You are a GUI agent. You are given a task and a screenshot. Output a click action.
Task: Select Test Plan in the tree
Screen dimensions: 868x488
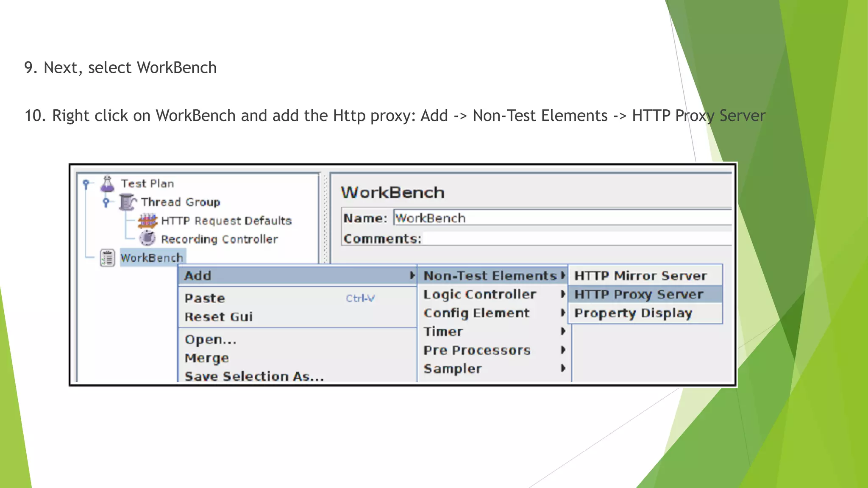tap(147, 184)
